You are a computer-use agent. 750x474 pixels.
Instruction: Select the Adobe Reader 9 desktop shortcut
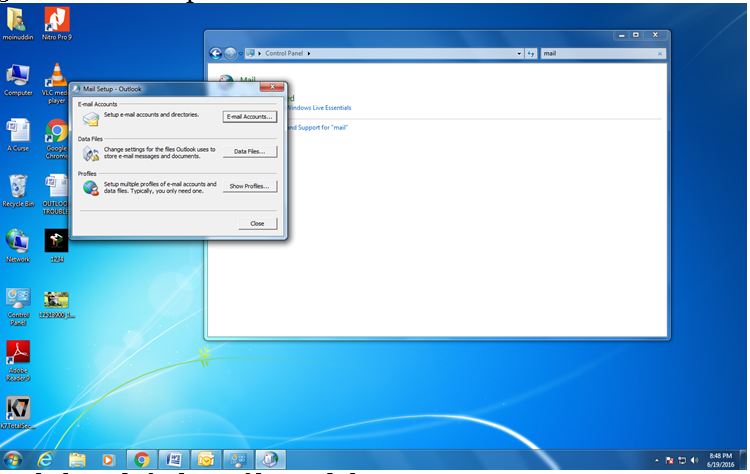(18, 361)
